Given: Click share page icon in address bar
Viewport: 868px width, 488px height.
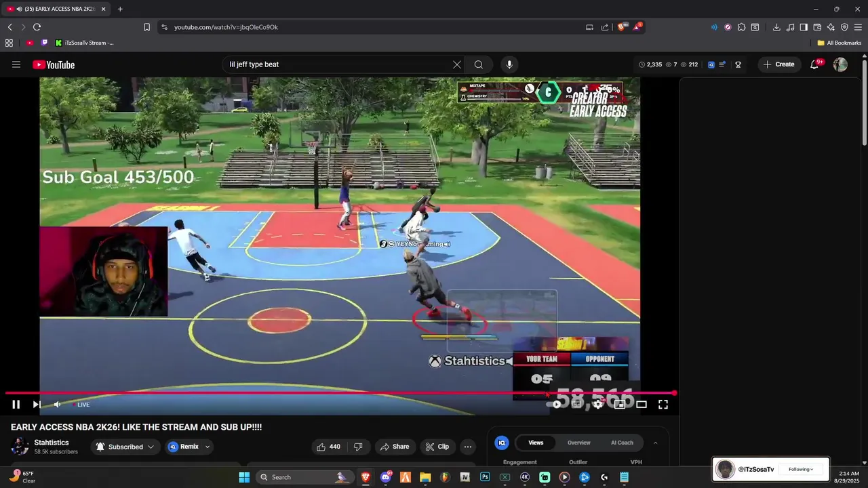Looking at the screenshot, I should (605, 27).
